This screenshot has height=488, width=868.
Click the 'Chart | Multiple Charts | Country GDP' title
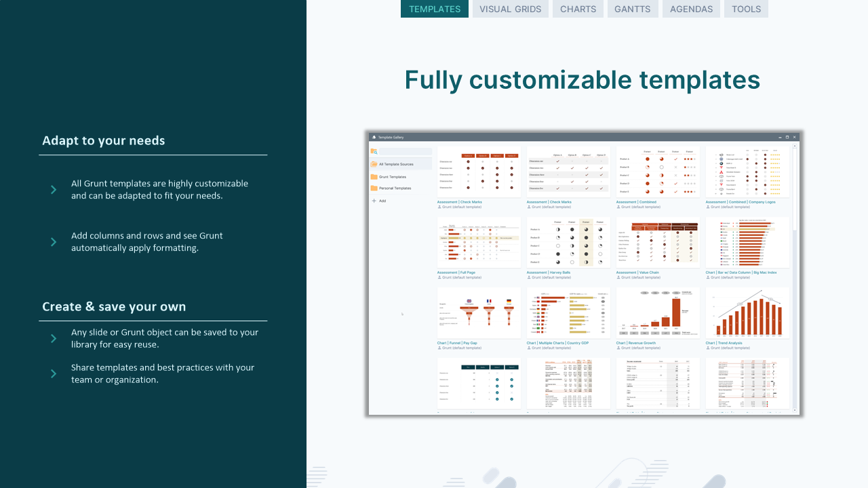557,343
